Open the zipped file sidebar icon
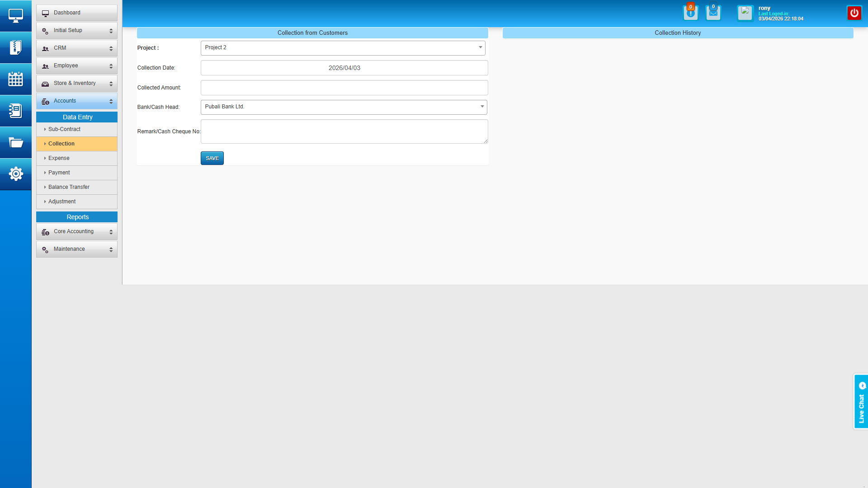The width and height of the screenshot is (868, 488). pyautogui.click(x=16, y=47)
